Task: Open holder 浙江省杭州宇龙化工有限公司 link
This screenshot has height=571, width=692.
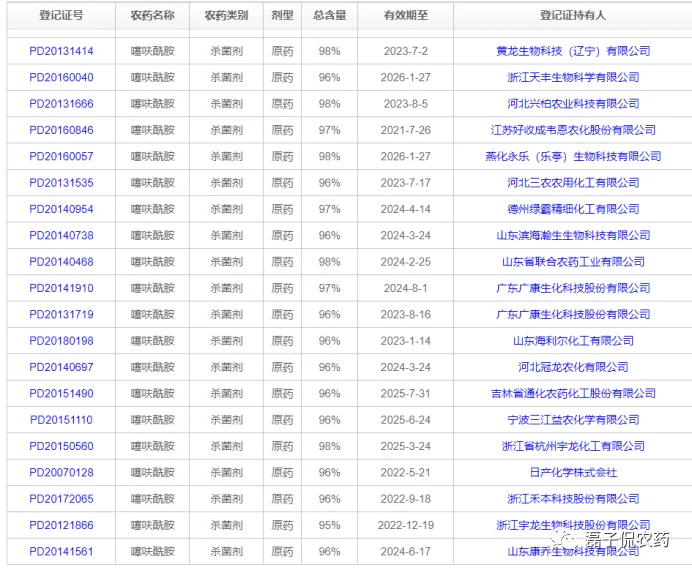Action: click(573, 446)
